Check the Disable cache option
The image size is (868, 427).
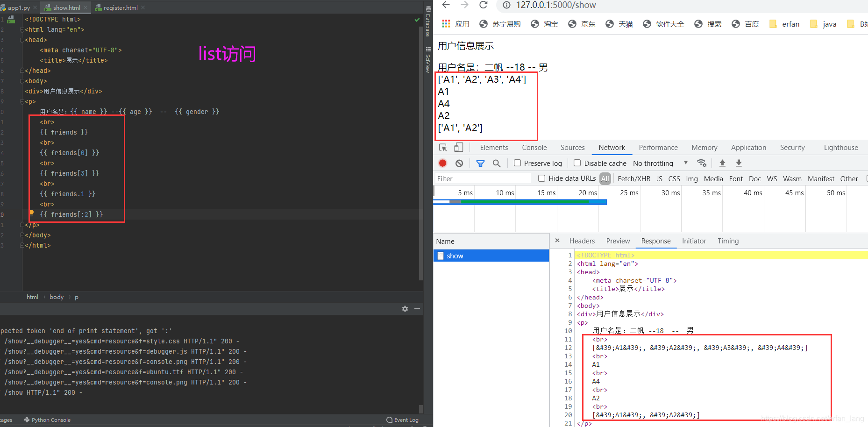point(577,163)
